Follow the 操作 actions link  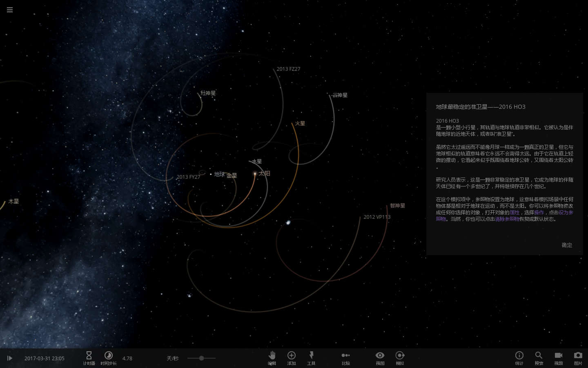pos(539,213)
